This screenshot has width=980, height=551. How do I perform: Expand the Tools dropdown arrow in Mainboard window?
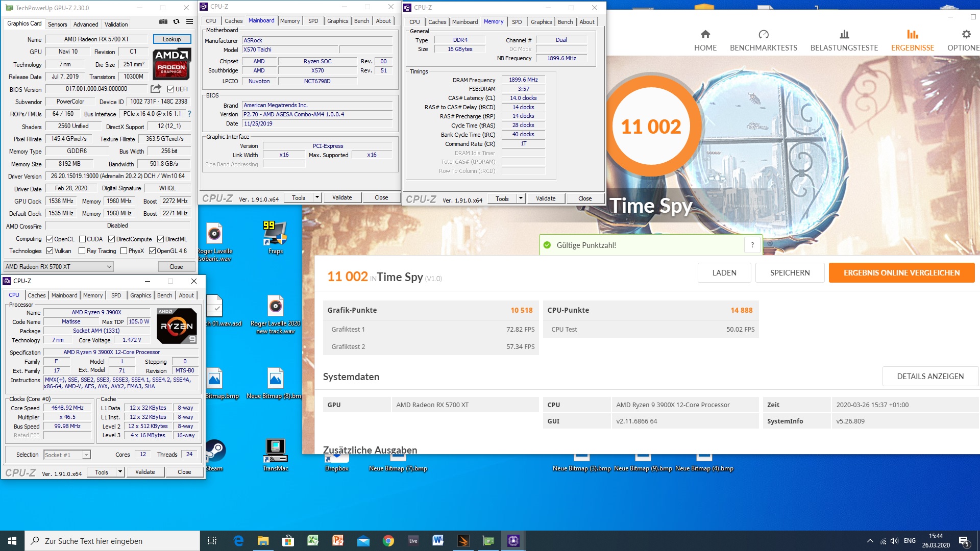point(317,197)
